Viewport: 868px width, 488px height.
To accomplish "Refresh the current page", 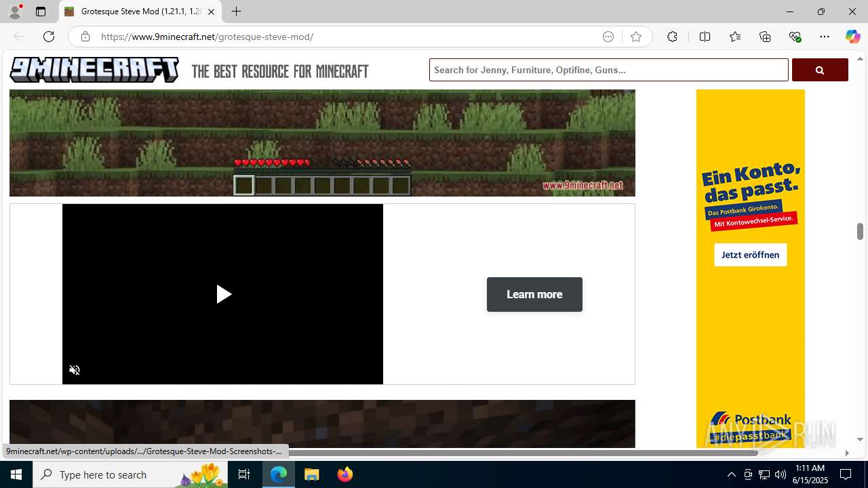I will coord(49,37).
